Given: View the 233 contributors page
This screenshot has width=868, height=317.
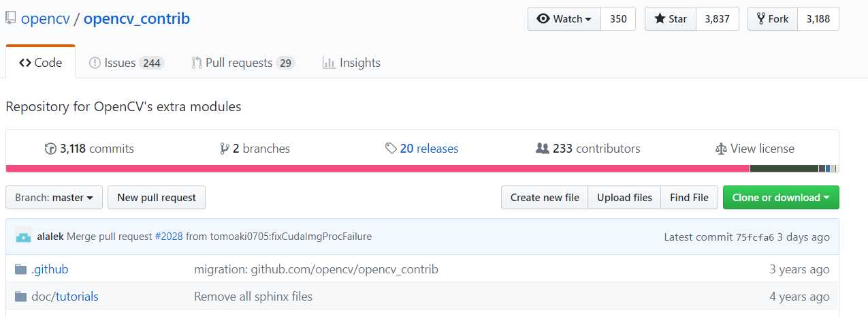Looking at the screenshot, I should pyautogui.click(x=588, y=149).
